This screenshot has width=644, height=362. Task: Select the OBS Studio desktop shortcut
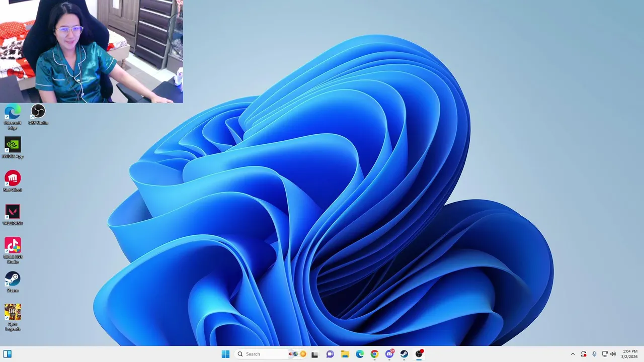click(38, 115)
